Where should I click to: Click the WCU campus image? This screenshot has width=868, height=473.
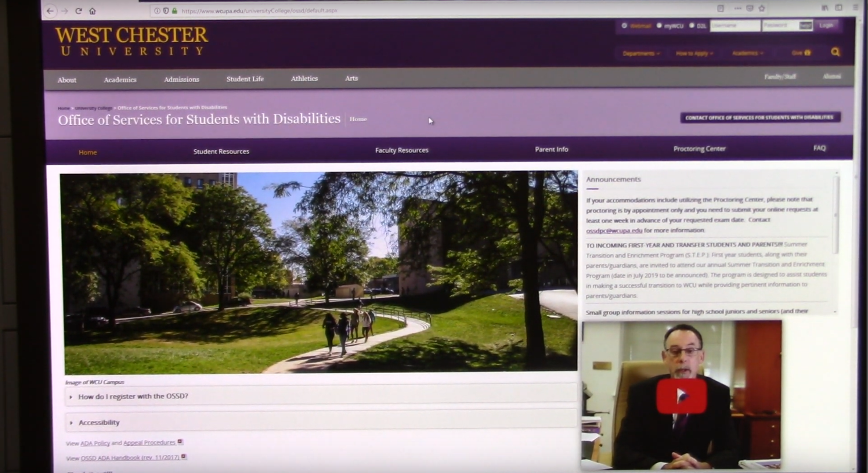(320, 272)
